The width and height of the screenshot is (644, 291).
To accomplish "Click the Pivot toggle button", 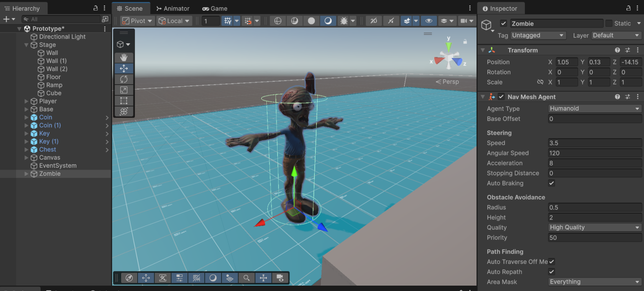I will click(x=137, y=21).
